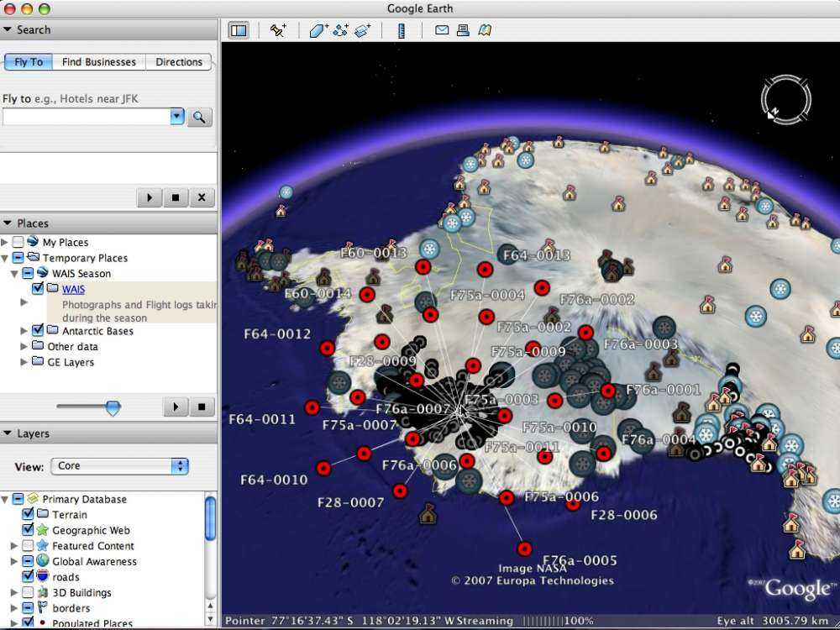Toggle the sidebar visibility icon
The width and height of the screenshot is (840, 630).
[239, 30]
